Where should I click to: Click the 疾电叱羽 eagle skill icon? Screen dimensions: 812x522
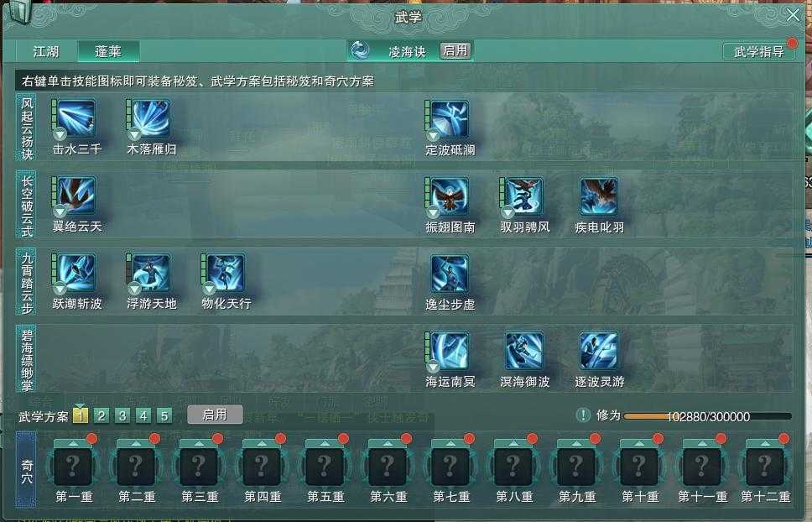pos(599,196)
